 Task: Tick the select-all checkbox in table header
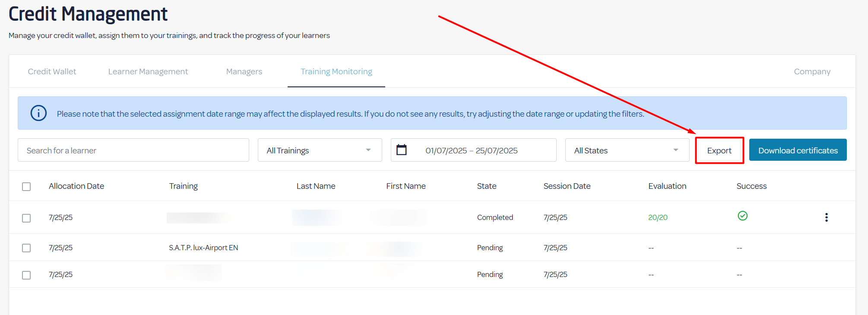[x=26, y=187]
